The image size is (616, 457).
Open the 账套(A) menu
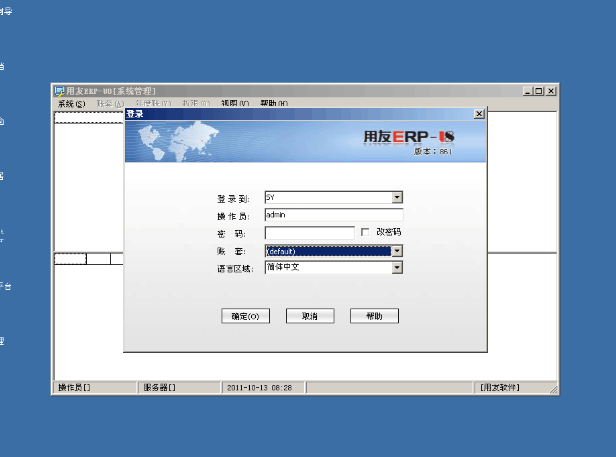(110, 104)
